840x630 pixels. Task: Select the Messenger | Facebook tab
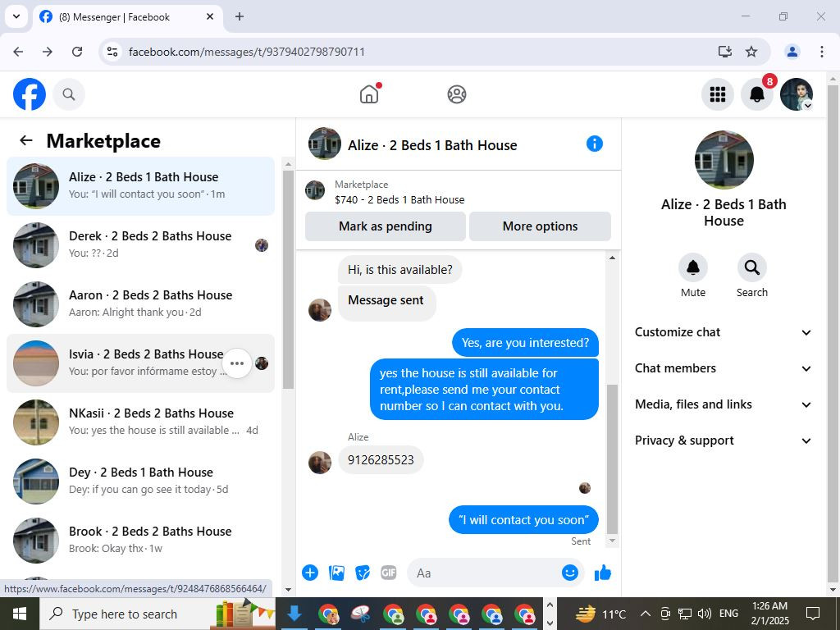tap(127, 16)
